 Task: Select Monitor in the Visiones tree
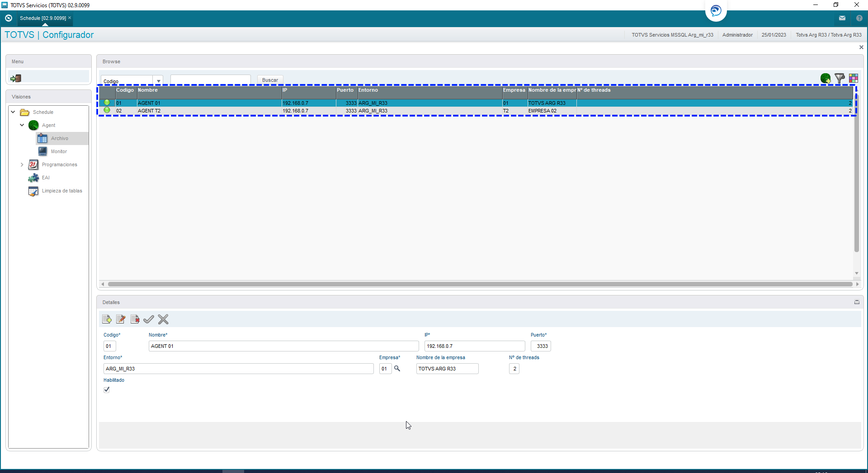[59, 151]
